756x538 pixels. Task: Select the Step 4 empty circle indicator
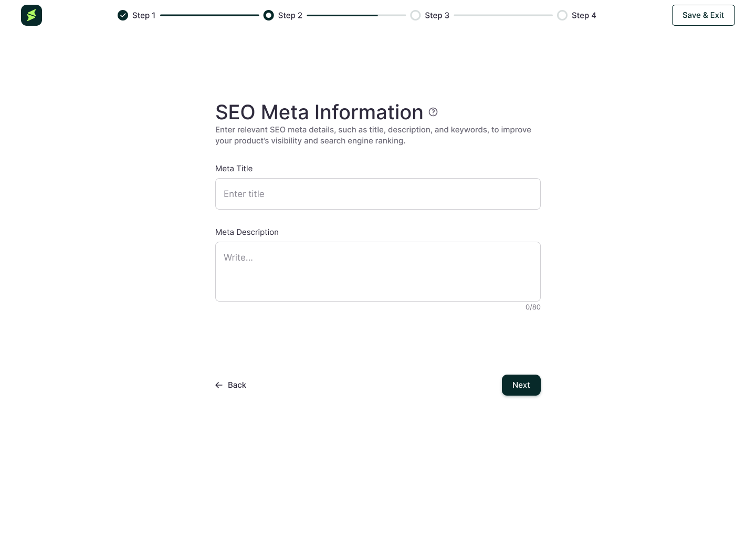point(562,15)
